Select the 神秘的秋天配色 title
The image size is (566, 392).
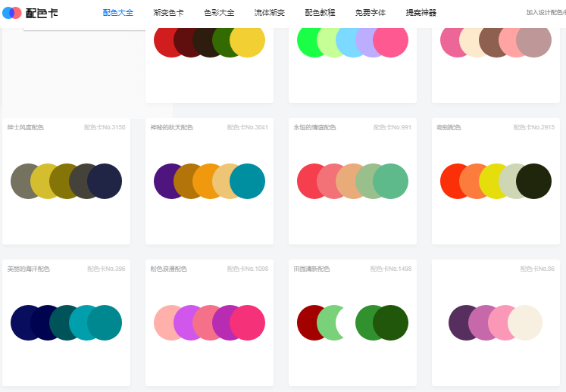172,128
